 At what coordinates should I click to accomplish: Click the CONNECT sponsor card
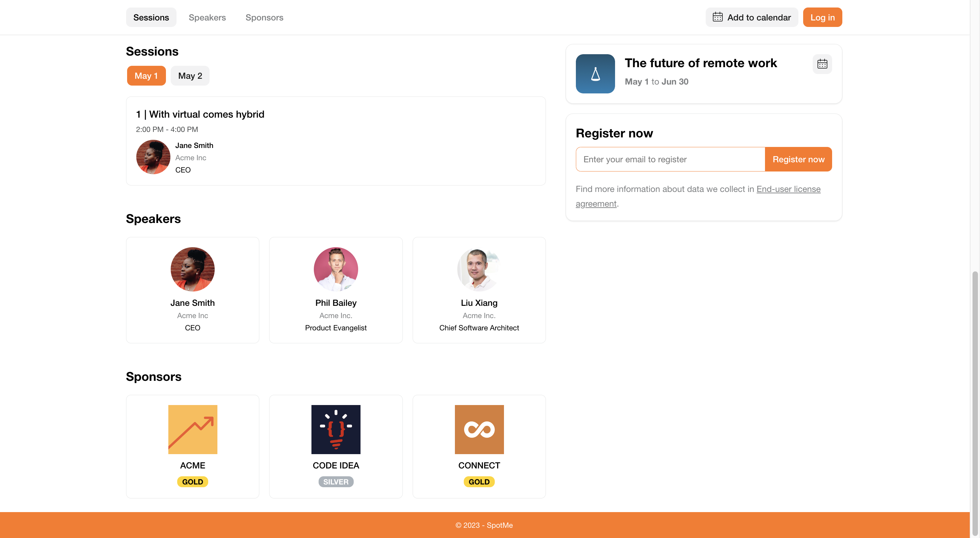tap(479, 446)
